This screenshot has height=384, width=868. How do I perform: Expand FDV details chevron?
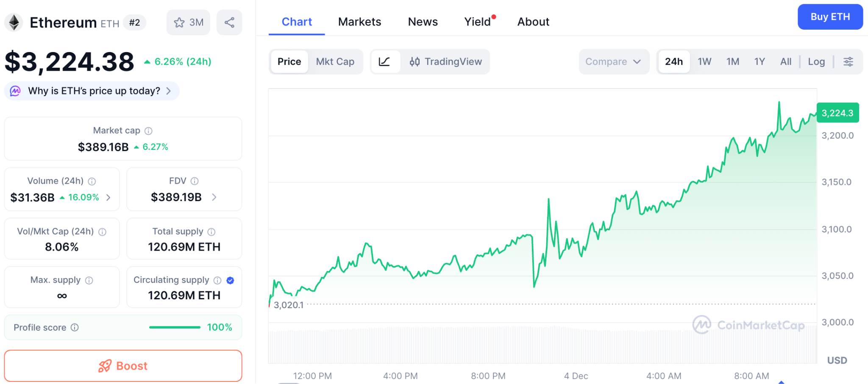[x=214, y=197]
